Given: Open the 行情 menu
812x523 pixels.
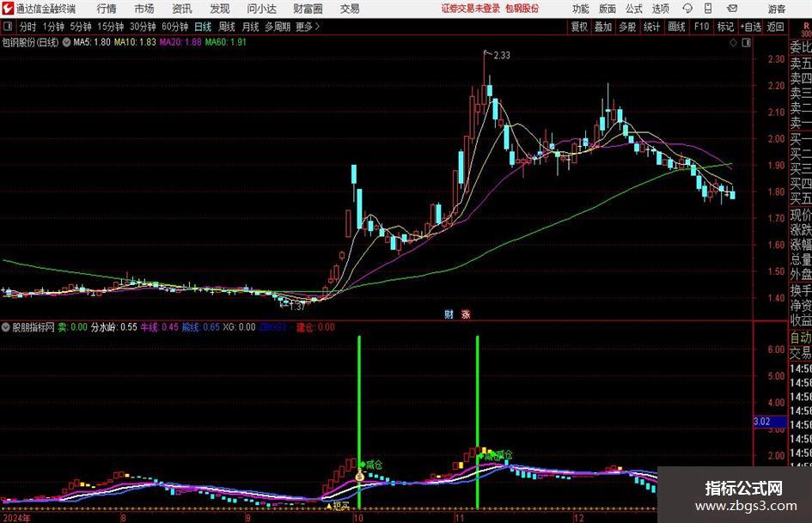Looking at the screenshot, I should tap(107, 9).
